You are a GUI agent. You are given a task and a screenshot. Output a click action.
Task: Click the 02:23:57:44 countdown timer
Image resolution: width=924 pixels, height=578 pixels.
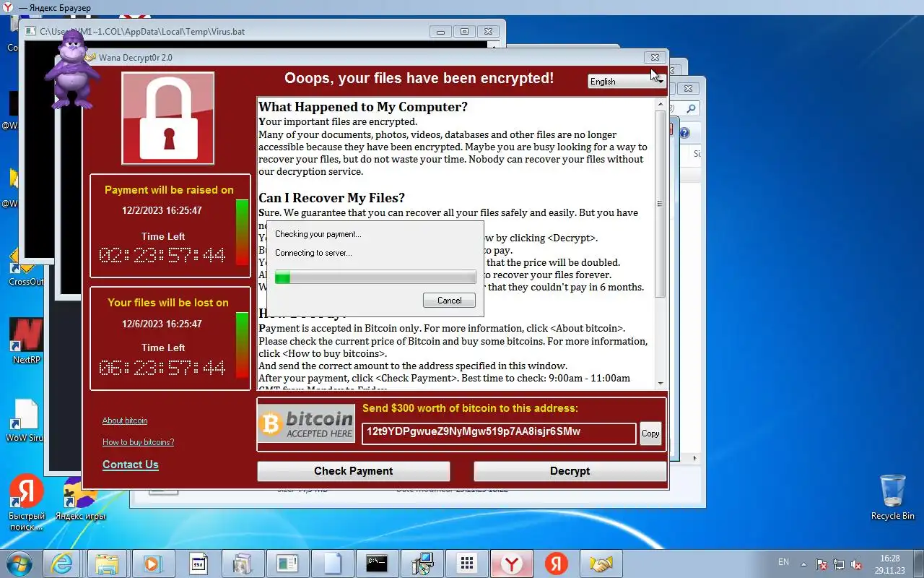(x=162, y=255)
